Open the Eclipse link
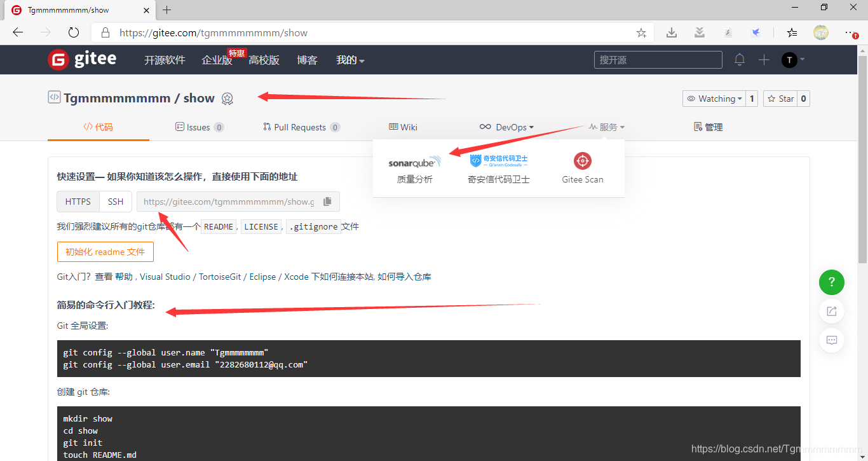 [x=262, y=277]
